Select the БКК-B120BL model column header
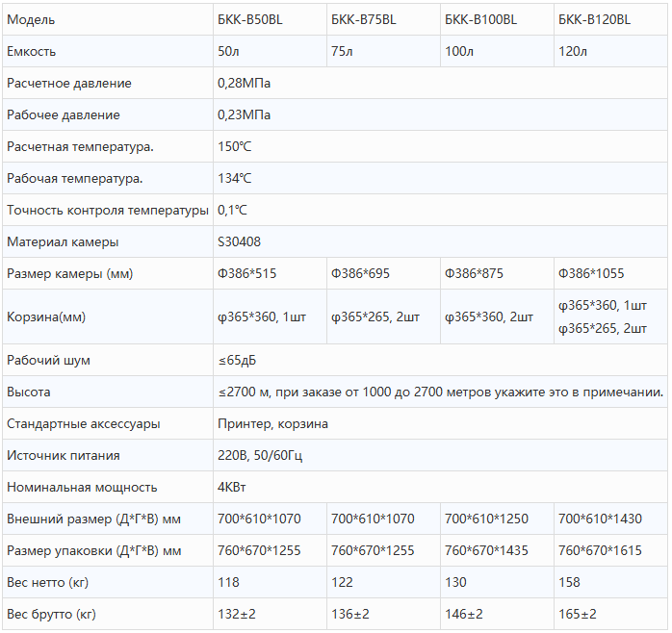This screenshot has width=672, height=633. click(594, 19)
